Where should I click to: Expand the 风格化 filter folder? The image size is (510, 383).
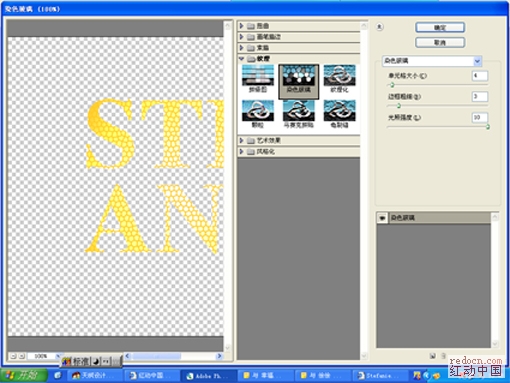tap(242, 151)
